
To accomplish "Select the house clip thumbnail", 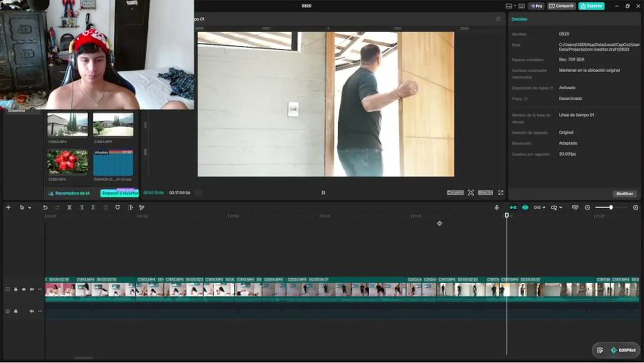I will 68,125.
